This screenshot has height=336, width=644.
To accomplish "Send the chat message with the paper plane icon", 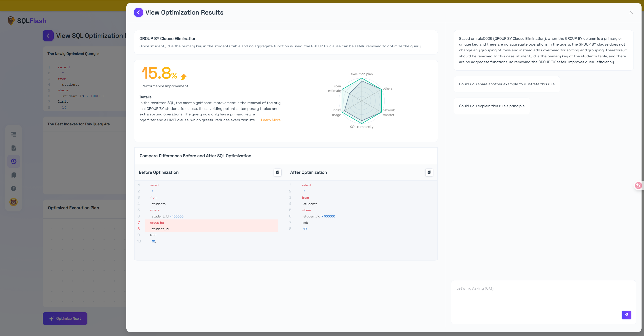I will click(626, 315).
